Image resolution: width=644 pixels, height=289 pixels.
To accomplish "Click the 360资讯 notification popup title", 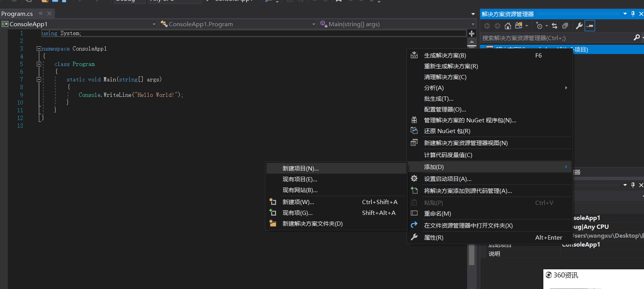I will tap(566, 275).
